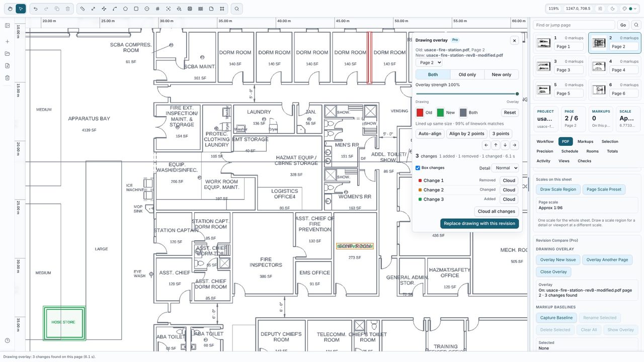Click the red Old color swatch
Image resolution: width=644 pixels, height=362 pixels.
(420, 113)
